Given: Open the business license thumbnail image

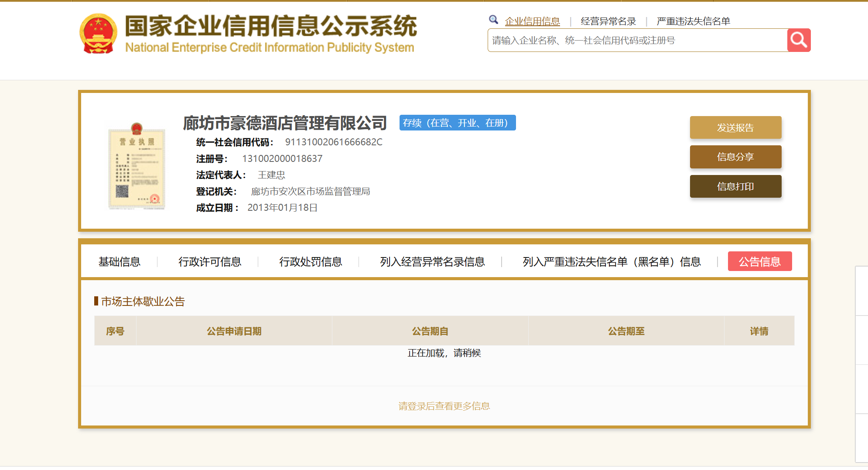Looking at the screenshot, I should pyautogui.click(x=137, y=166).
